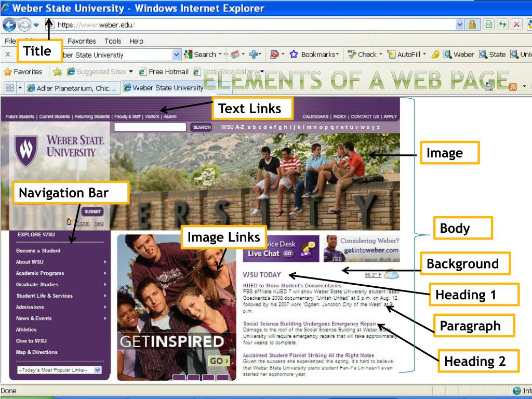Toggle the Compatibility View page icon
The image size is (532, 399).
pos(488,24)
